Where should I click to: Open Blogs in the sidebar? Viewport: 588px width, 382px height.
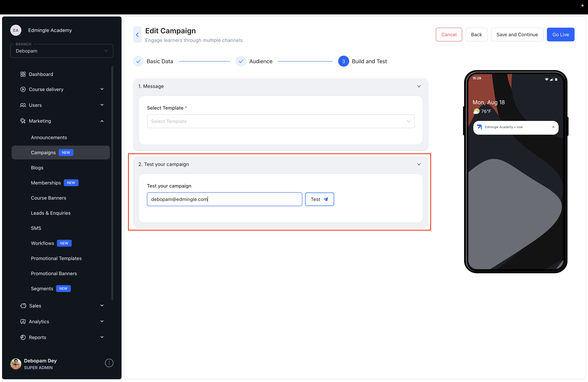pyautogui.click(x=37, y=168)
